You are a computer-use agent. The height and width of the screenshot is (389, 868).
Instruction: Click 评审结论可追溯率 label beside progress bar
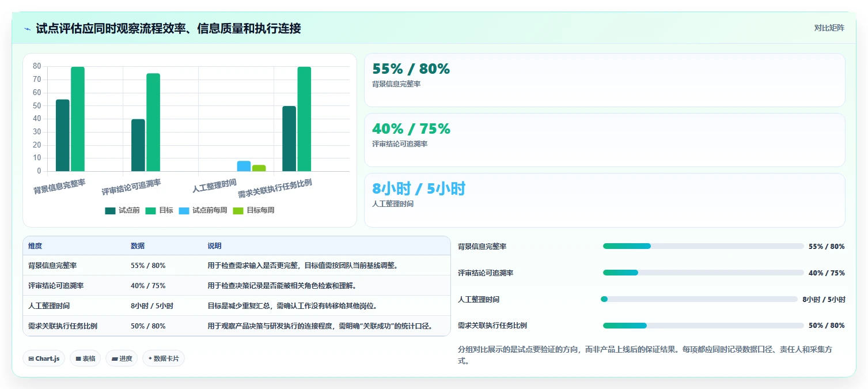[486, 273]
